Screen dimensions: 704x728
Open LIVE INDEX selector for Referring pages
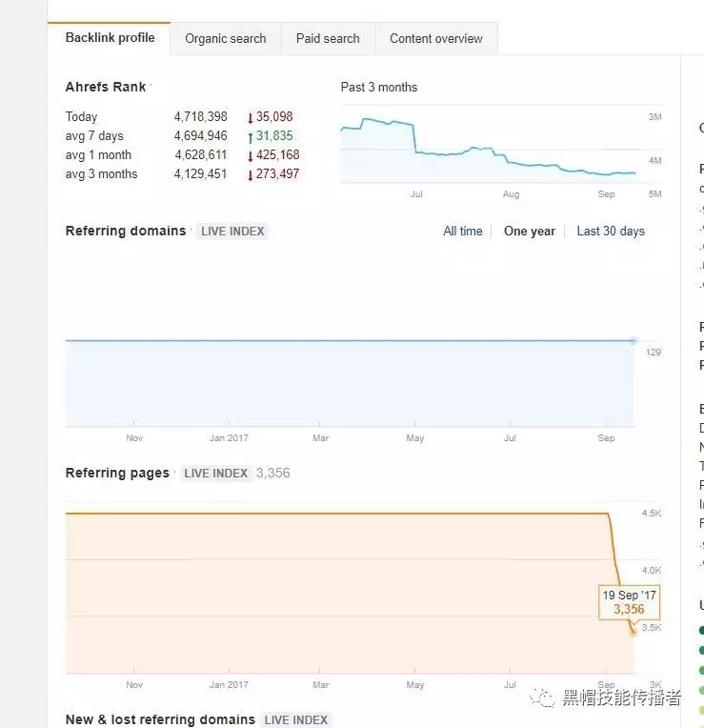point(215,473)
